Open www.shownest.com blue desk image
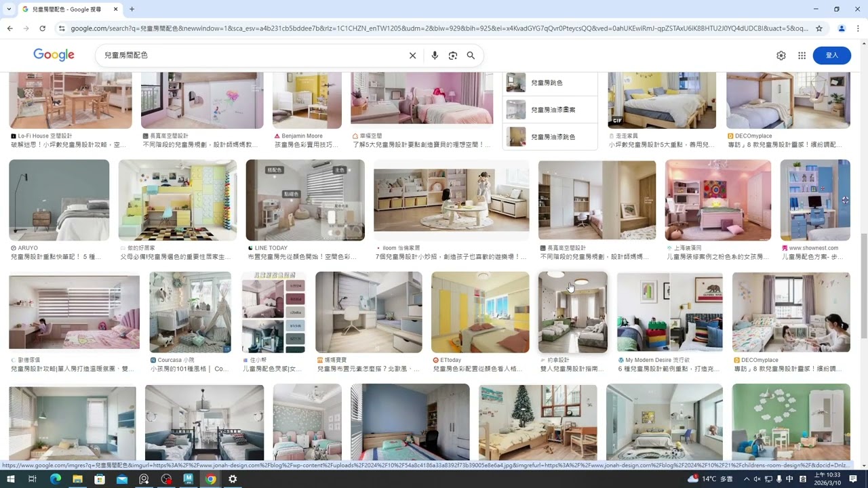Viewport: 868px width, 488px height. click(x=815, y=200)
